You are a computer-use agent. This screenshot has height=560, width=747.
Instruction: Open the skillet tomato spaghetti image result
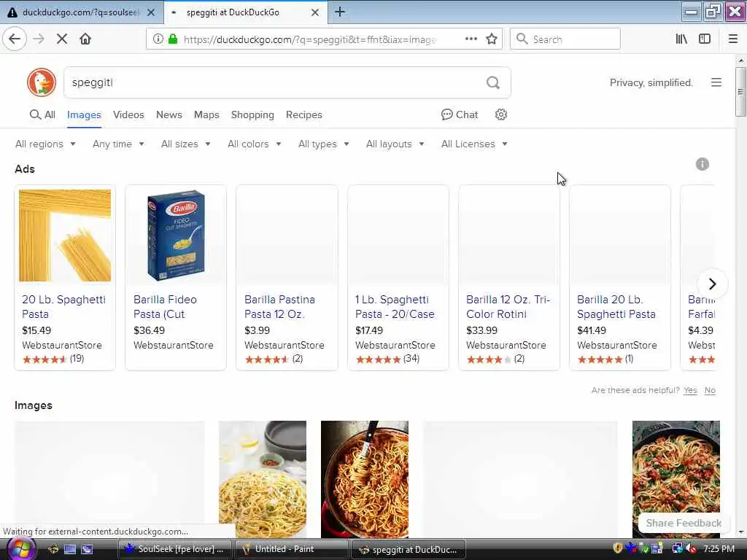tap(676, 479)
